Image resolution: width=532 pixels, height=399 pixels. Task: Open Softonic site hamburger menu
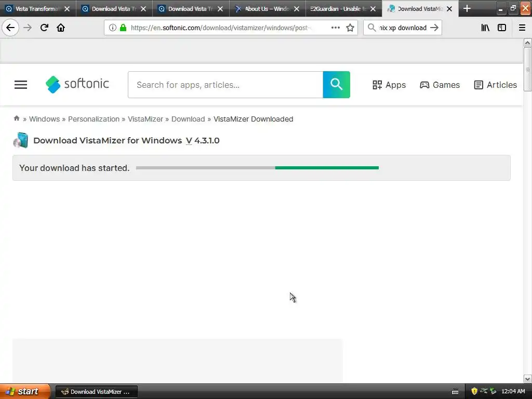[x=21, y=85]
